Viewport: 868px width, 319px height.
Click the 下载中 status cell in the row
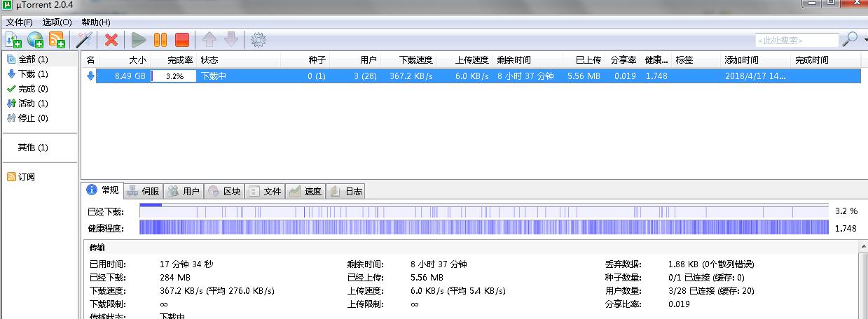[214, 76]
